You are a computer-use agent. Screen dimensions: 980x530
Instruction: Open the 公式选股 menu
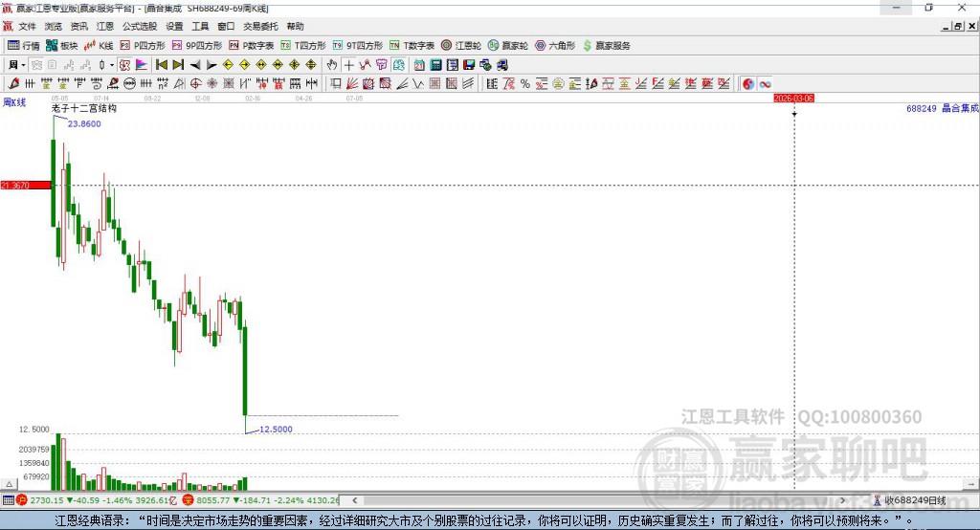pyautogui.click(x=140, y=26)
